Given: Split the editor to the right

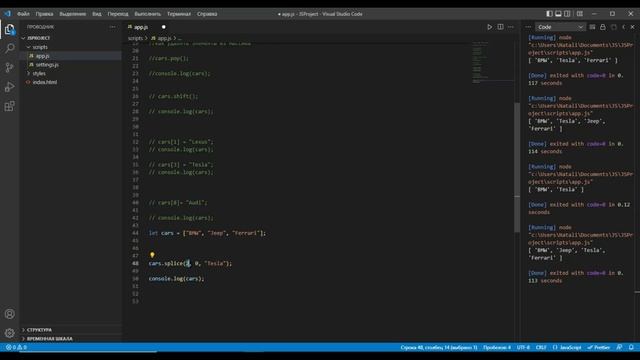Looking at the screenshot, I should [x=500, y=27].
